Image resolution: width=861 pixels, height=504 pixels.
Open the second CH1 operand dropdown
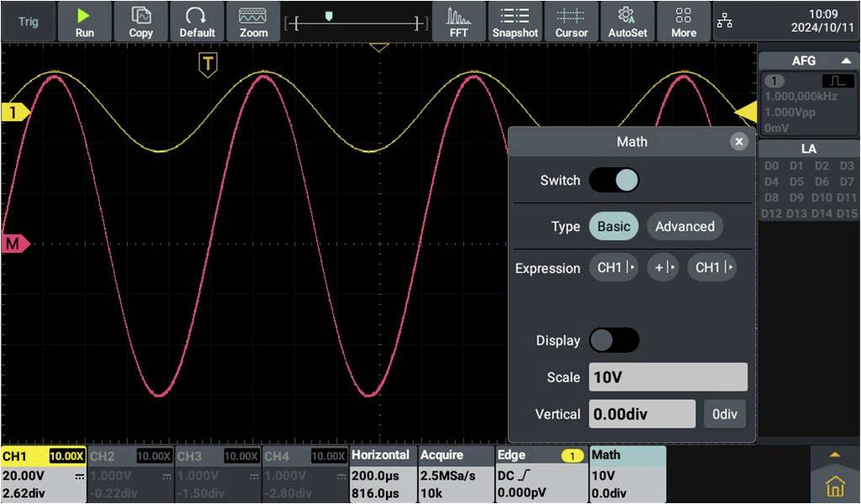[711, 267]
